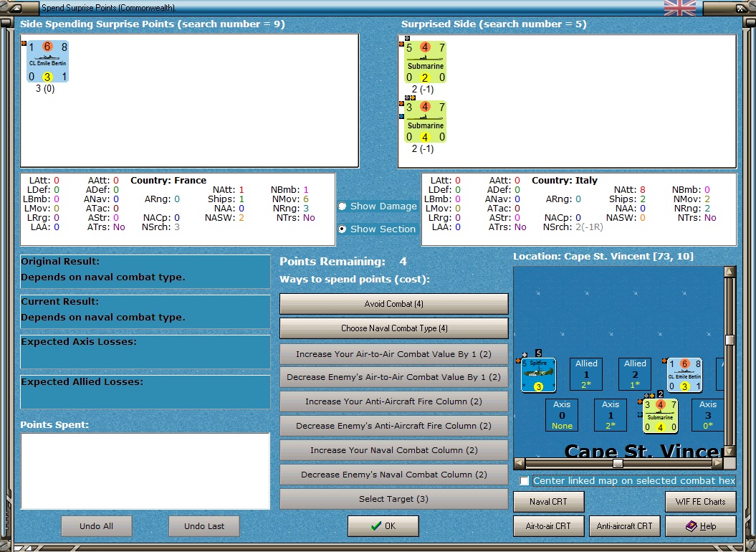Open the WIF FE Charts

pos(701,502)
